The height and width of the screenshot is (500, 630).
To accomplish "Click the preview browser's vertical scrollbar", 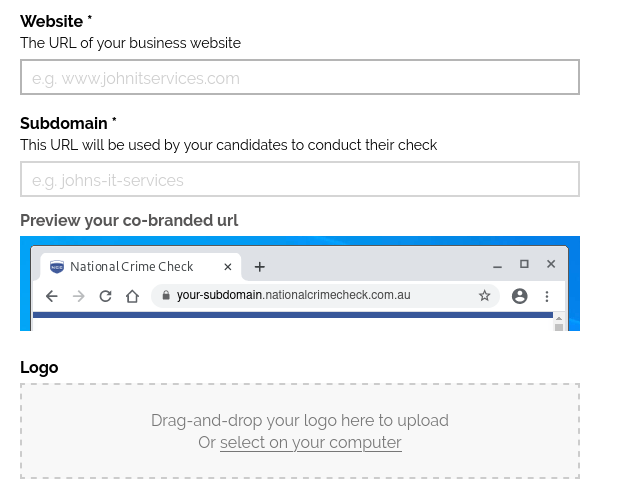I will [559, 320].
